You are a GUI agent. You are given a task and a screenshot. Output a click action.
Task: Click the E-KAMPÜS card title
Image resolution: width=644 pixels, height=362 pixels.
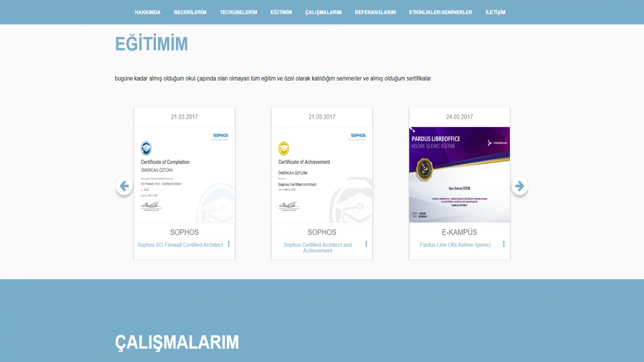click(459, 233)
